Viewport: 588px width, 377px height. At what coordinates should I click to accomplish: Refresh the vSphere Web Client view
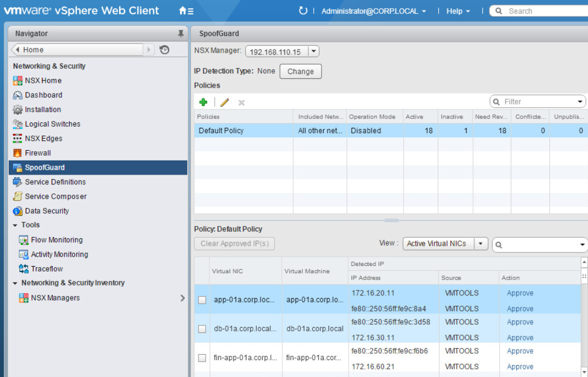point(302,11)
